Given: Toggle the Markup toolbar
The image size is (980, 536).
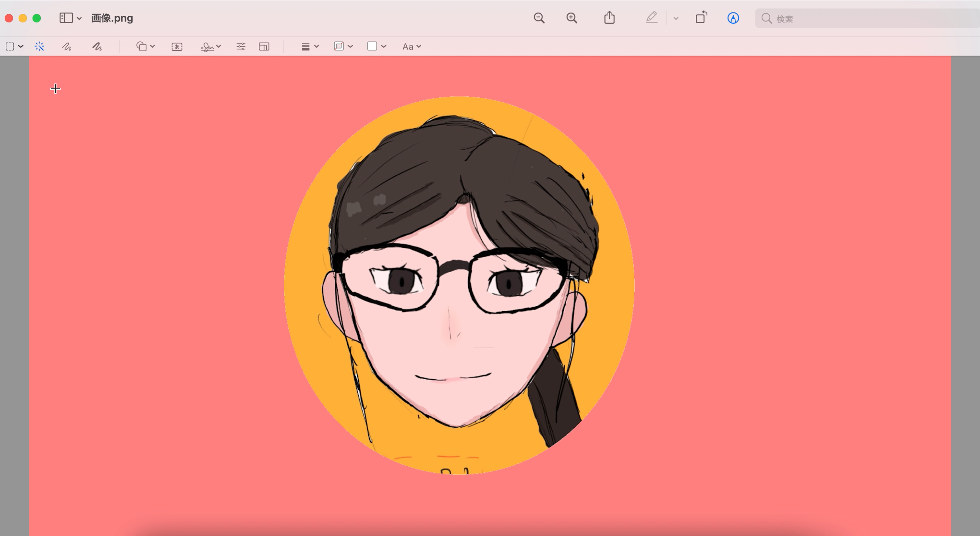Looking at the screenshot, I should tap(733, 18).
